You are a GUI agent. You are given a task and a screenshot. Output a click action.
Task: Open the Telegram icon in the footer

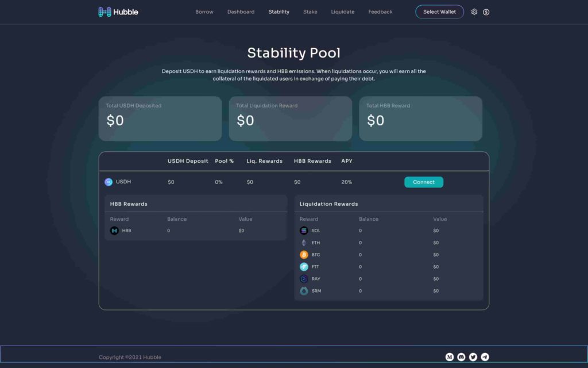coord(485,356)
